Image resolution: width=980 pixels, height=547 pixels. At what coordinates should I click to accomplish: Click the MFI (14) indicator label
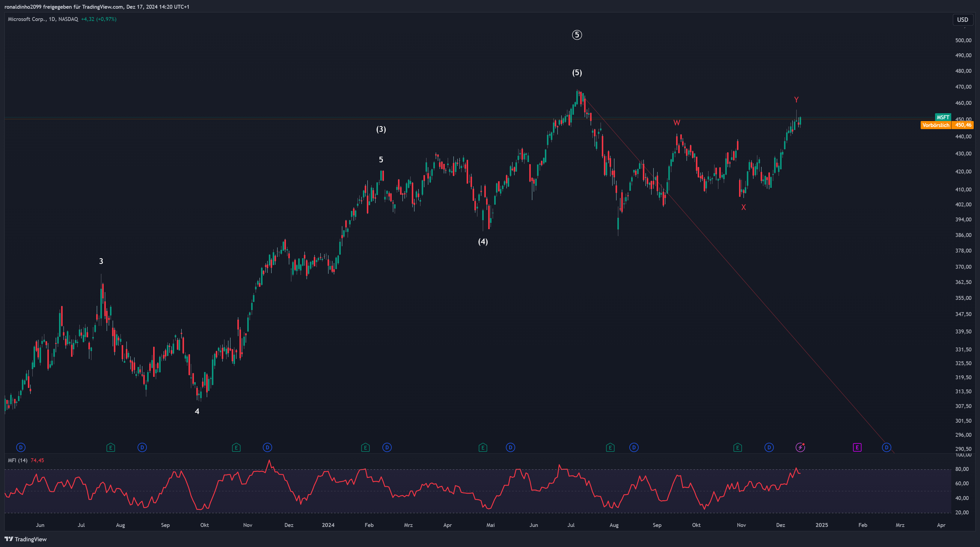pos(17,460)
